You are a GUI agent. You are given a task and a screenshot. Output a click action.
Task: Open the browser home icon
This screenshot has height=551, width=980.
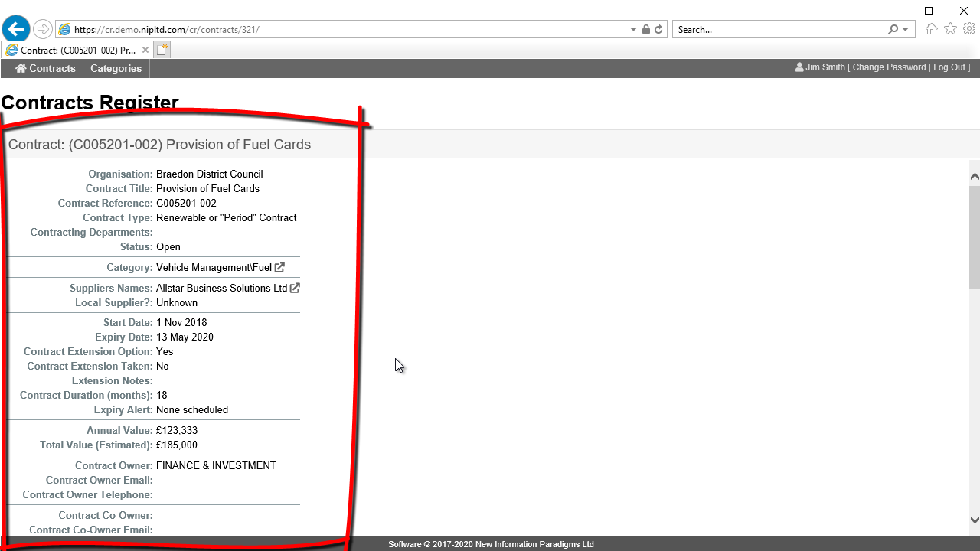pos(931,29)
